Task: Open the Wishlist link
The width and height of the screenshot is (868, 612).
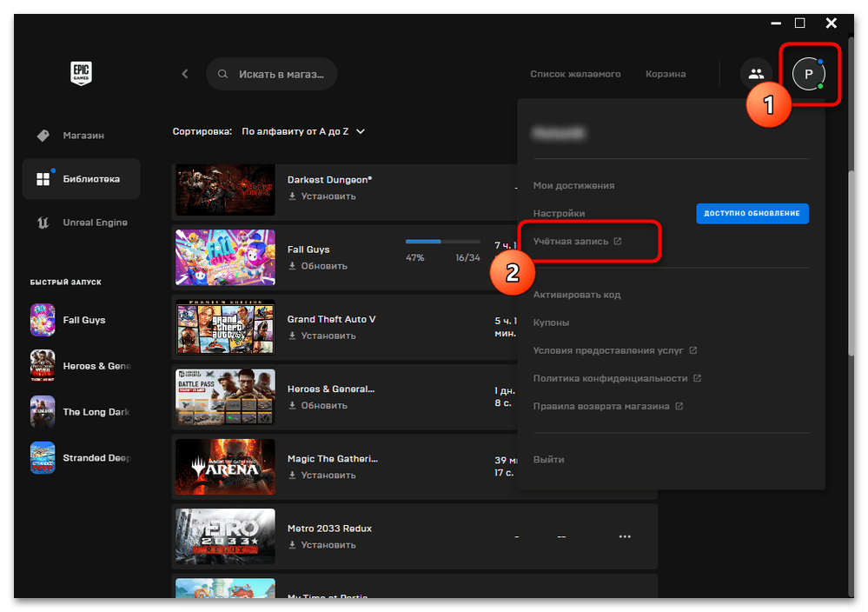Action: coord(575,74)
